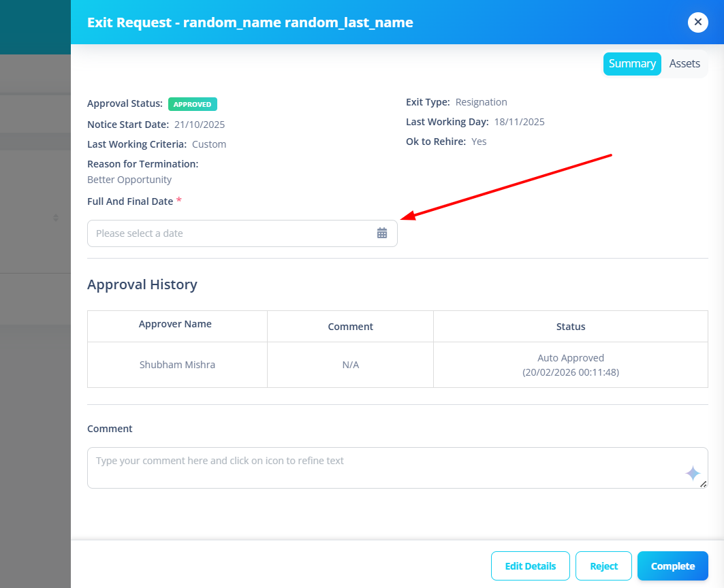Click the Reject button

603,566
